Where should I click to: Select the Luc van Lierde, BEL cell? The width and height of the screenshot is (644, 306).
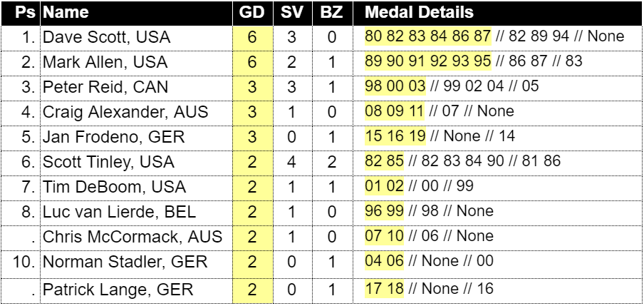[136, 213]
